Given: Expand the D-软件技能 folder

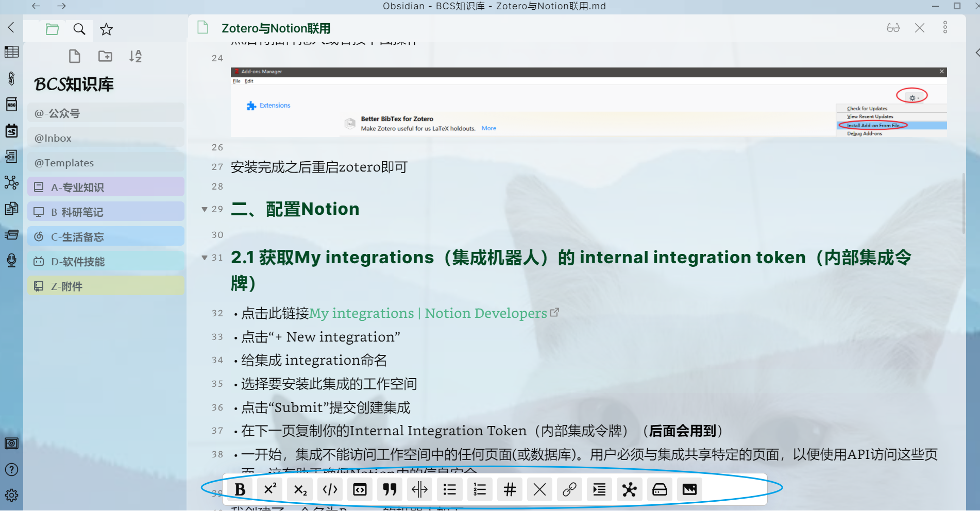Looking at the screenshot, I should tap(106, 261).
